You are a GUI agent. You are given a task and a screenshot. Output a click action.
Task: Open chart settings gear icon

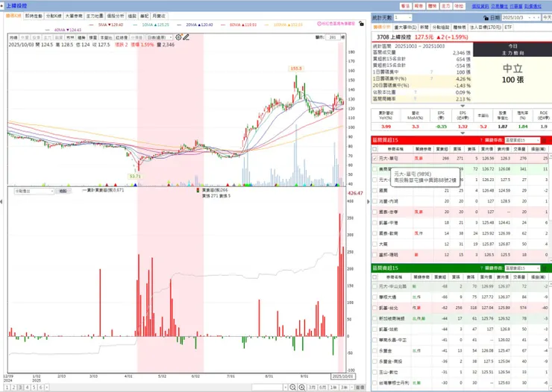click(x=178, y=37)
